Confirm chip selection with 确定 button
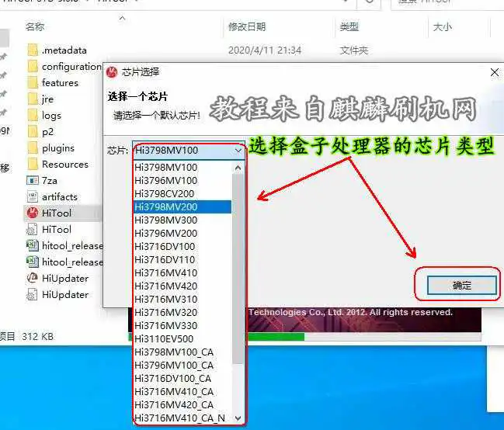 [x=462, y=286]
